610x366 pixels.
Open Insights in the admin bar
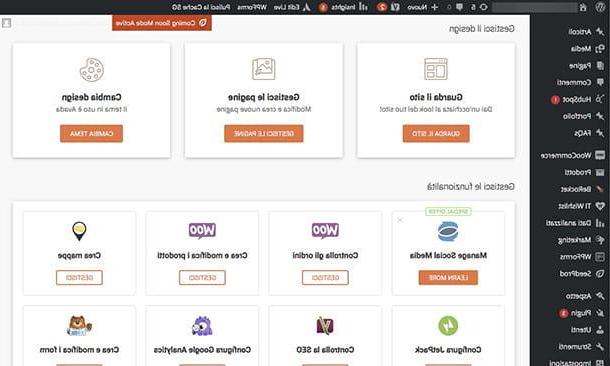pos(344,7)
